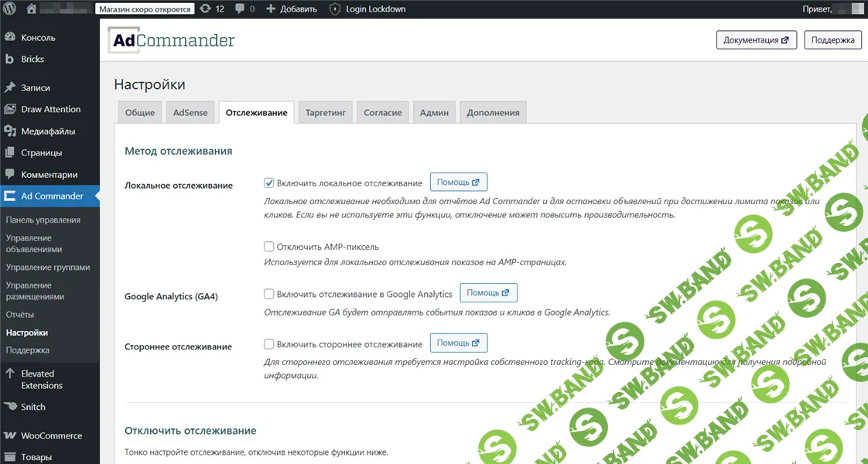Enable third-party tracking checkbox
Viewport: 868px width, 464px height.
pyautogui.click(x=269, y=344)
